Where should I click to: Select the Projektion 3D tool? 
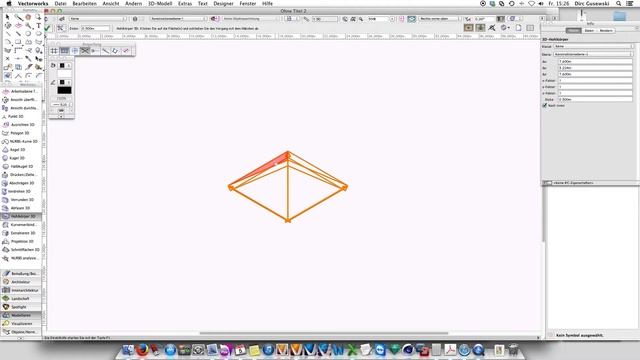[x=21, y=241]
